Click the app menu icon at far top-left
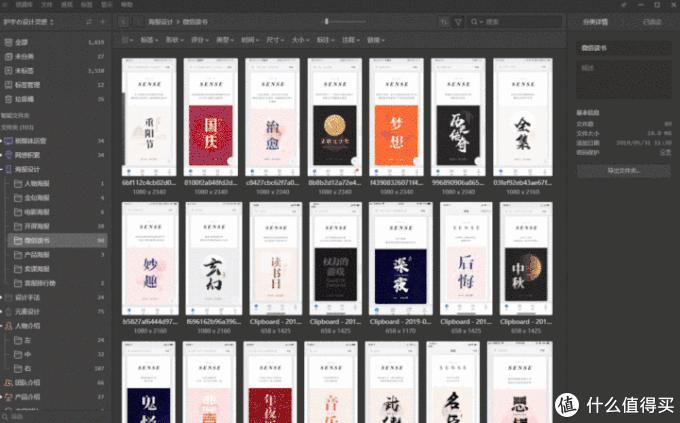Screen dimensions: 680x423 (5, 5)
